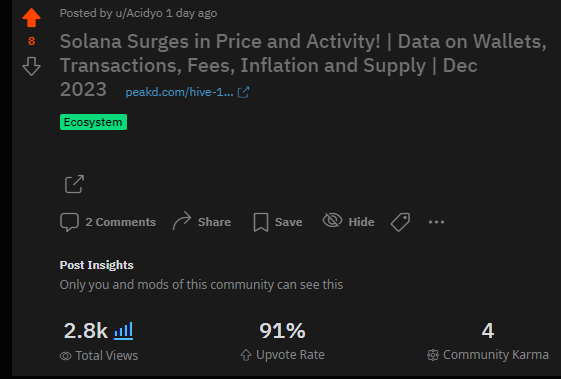This screenshot has height=379, width=561.
Task: Click the bookmark Save icon
Action: tap(261, 222)
